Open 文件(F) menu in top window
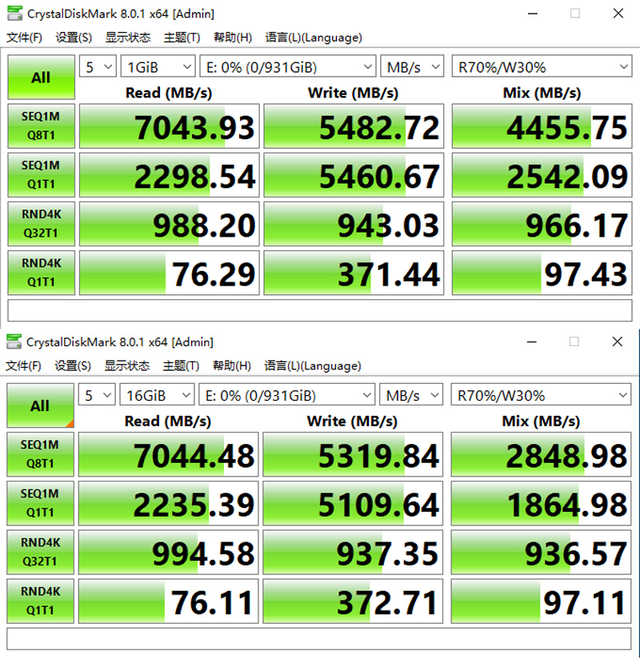 click(x=24, y=37)
